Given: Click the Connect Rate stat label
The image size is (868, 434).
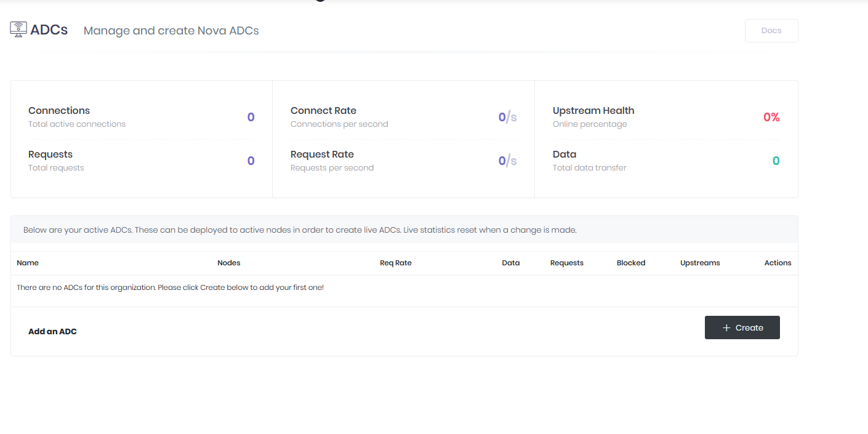Looking at the screenshot, I should (323, 111).
